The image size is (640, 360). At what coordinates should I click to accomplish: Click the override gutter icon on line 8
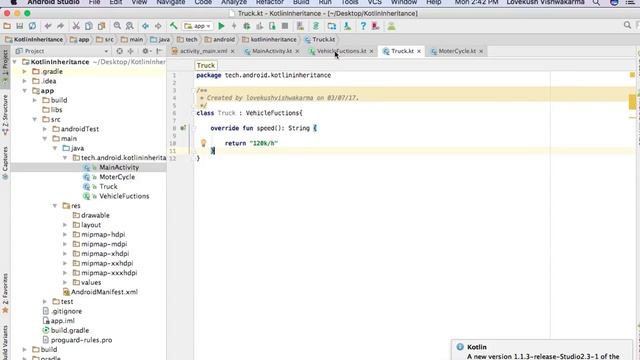[183, 128]
